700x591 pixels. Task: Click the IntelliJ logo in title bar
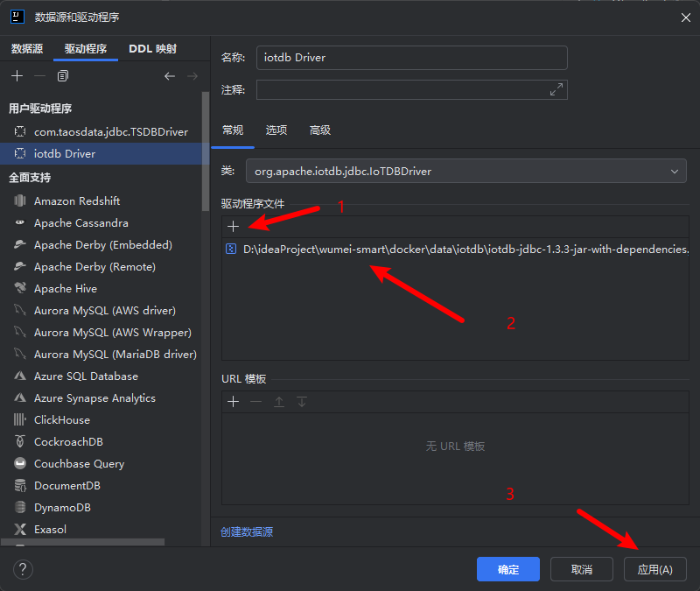point(17,17)
